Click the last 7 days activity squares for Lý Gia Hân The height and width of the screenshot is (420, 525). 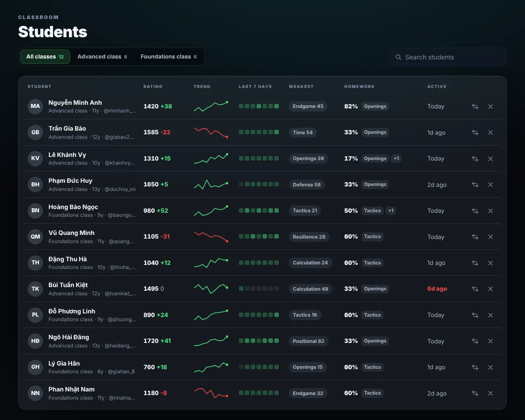click(259, 367)
